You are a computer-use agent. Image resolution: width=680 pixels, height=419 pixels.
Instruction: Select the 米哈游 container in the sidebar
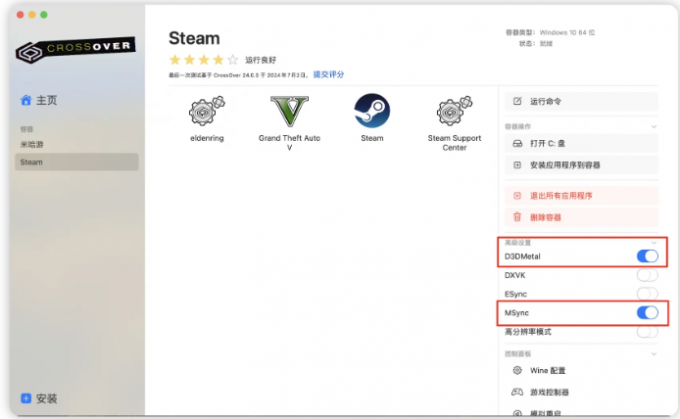point(76,144)
